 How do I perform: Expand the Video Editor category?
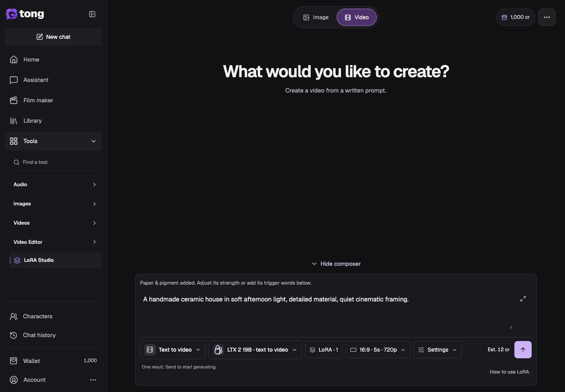pos(55,242)
